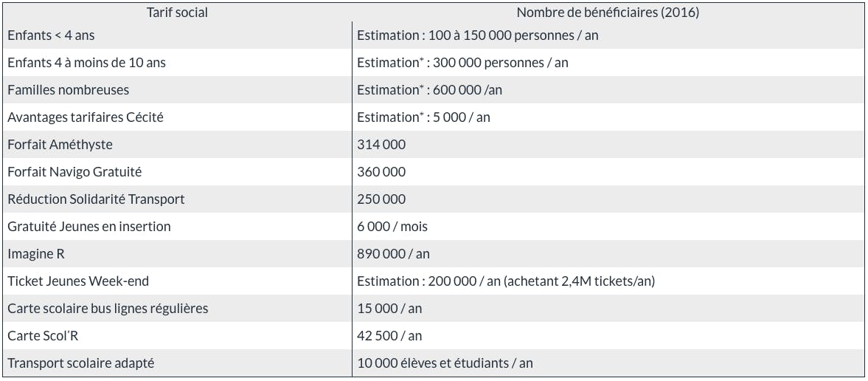
Task: Click the 'Familles nombreuses' row label
Action: (68, 90)
